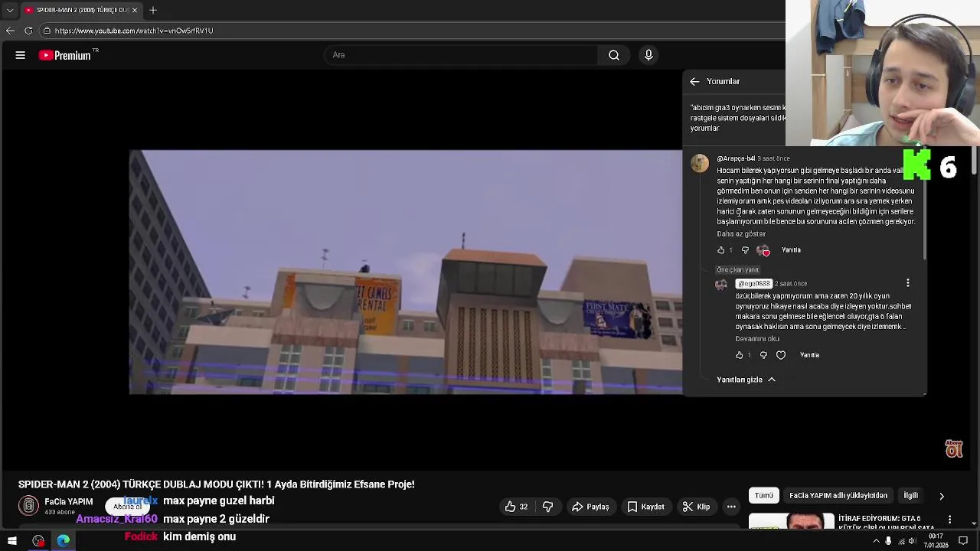Click the Abone ol subscribe button
Image resolution: width=980 pixels, height=551 pixels.
coord(127,507)
